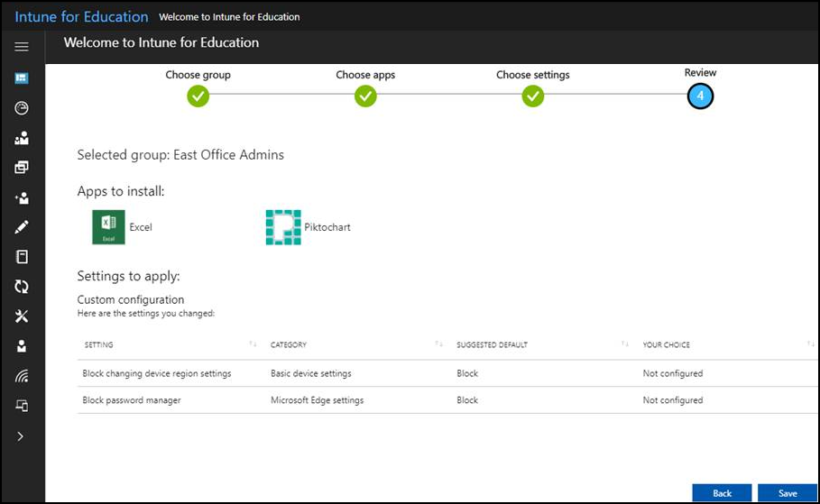
Task: Open the wrench and screwdriver tools icon
Action: 22,316
